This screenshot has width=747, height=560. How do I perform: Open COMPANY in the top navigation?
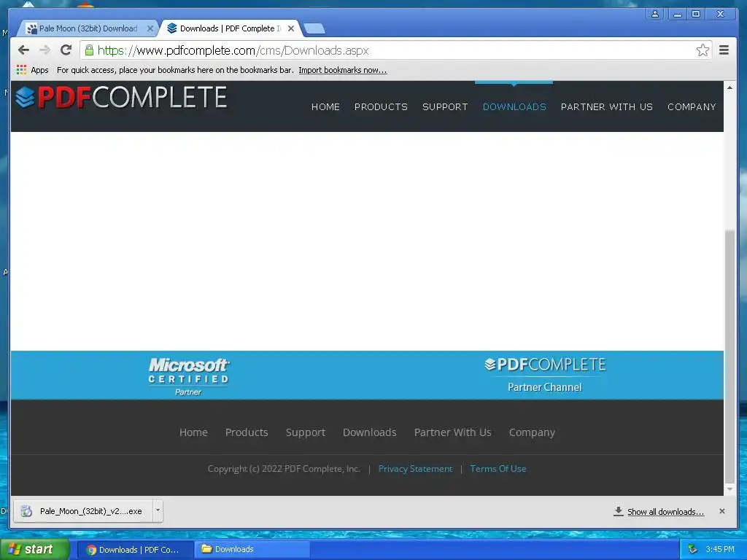[x=692, y=107]
